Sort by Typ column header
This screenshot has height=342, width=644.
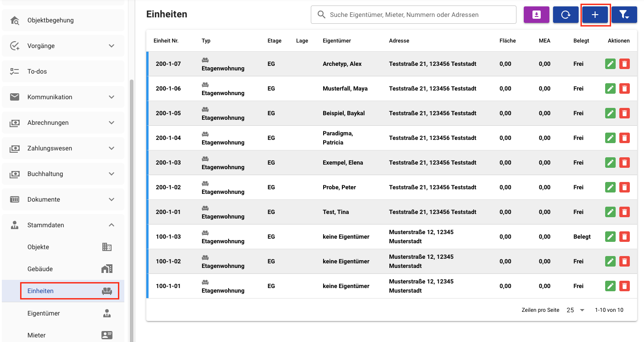pyautogui.click(x=206, y=41)
